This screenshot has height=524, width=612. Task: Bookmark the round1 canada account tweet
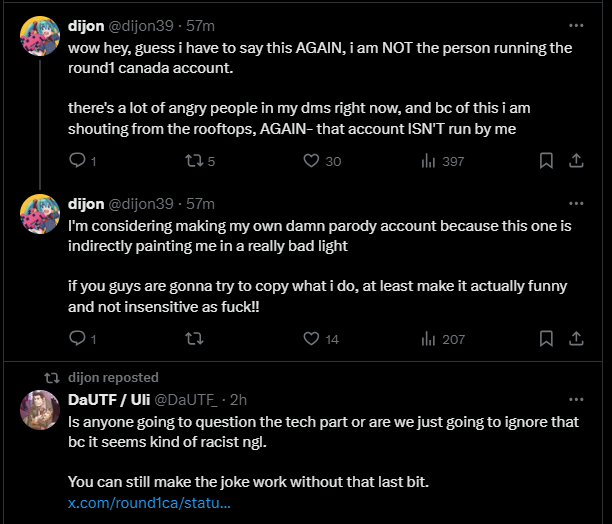pyautogui.click(x=546, y=161)
